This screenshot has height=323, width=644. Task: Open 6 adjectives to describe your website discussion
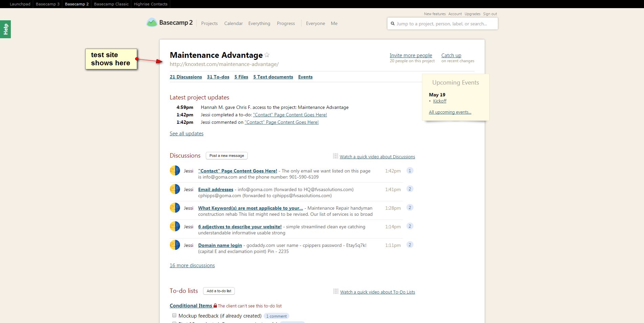click(240, 227)
